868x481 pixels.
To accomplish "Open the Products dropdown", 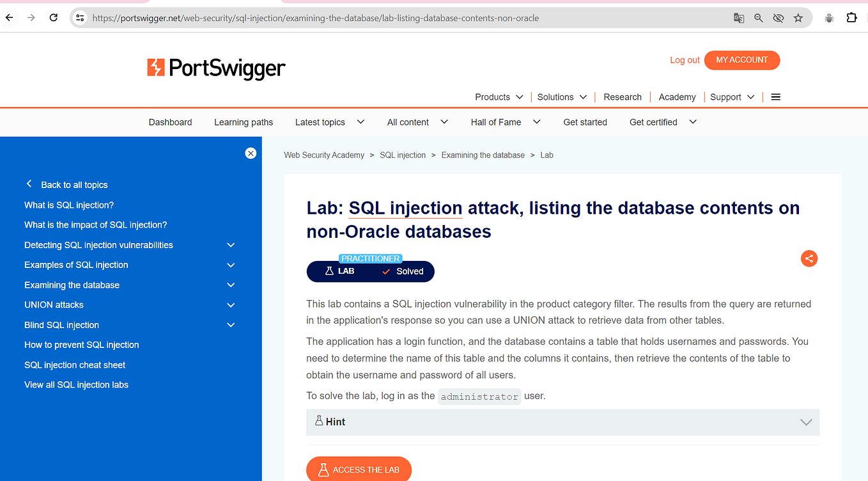I will [499, 97].
